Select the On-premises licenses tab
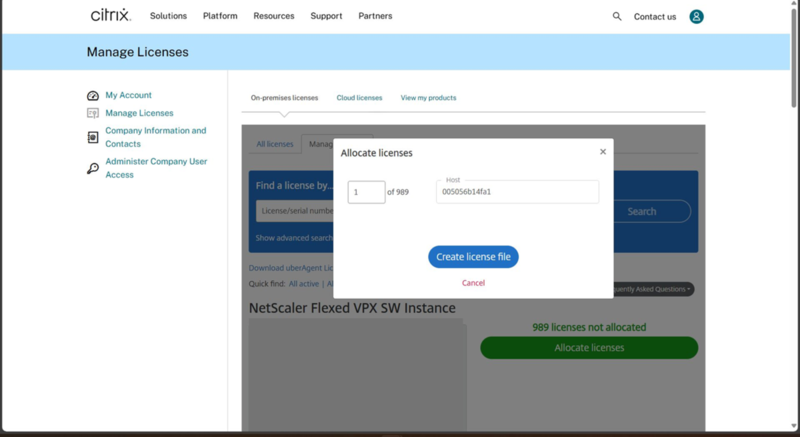Image resolution: width=800 pixels, height=437 pixels. click(x=284, y=97)
